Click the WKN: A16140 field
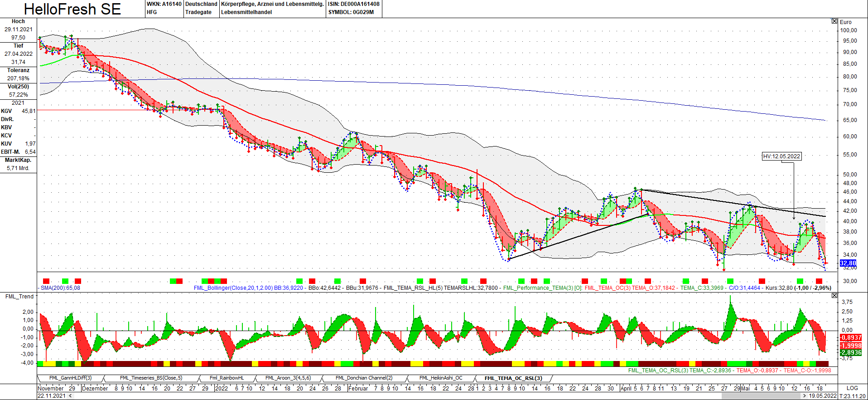868x400 pixels. [x=164, y=4]
